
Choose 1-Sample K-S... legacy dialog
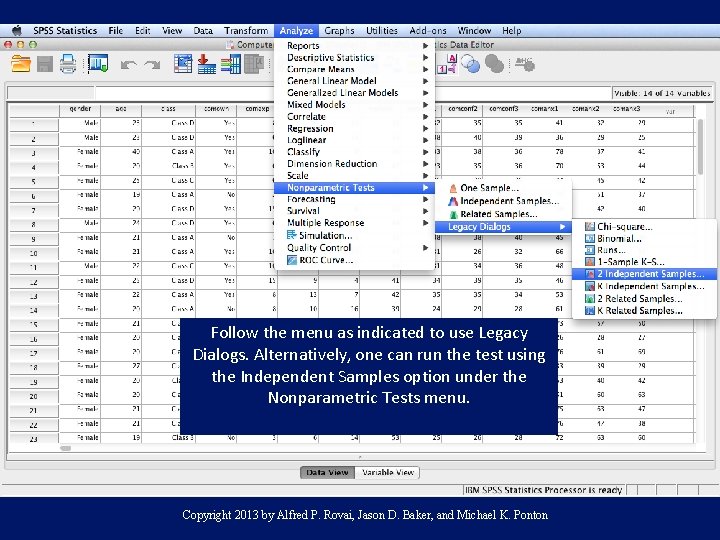(644, 262)
